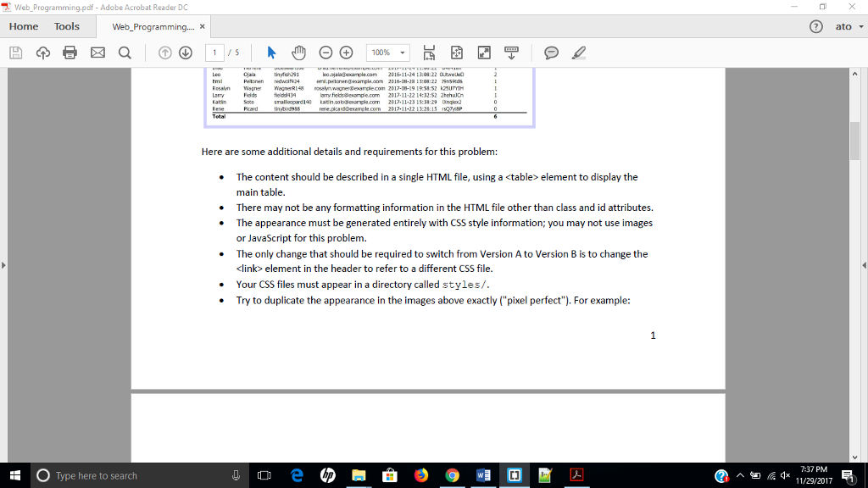Switch to Microsoft Word on taskbar

(x=482, y=475)
